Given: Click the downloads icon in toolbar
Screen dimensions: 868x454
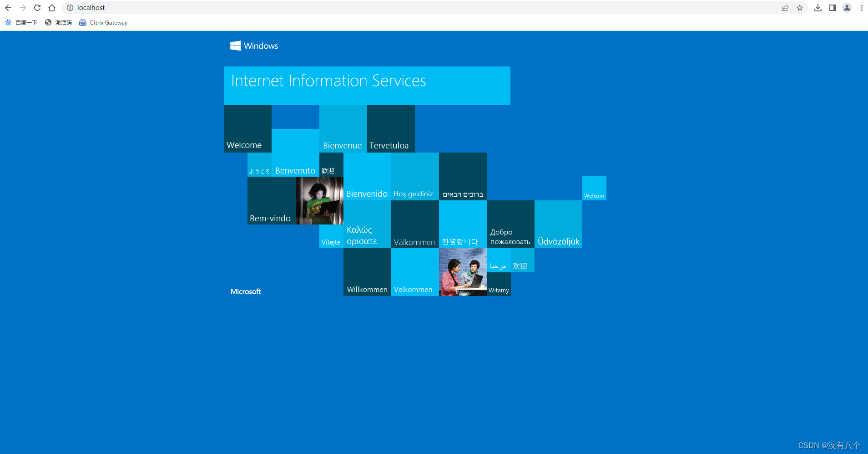Looking at the screenshot, I should point(818,8).
